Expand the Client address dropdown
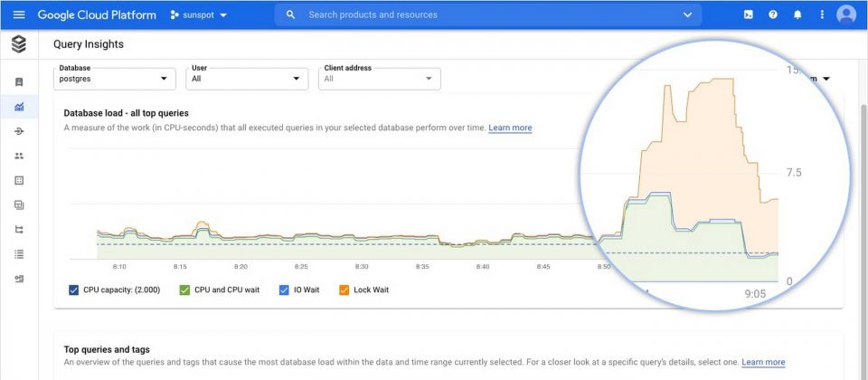 [380, 79]
